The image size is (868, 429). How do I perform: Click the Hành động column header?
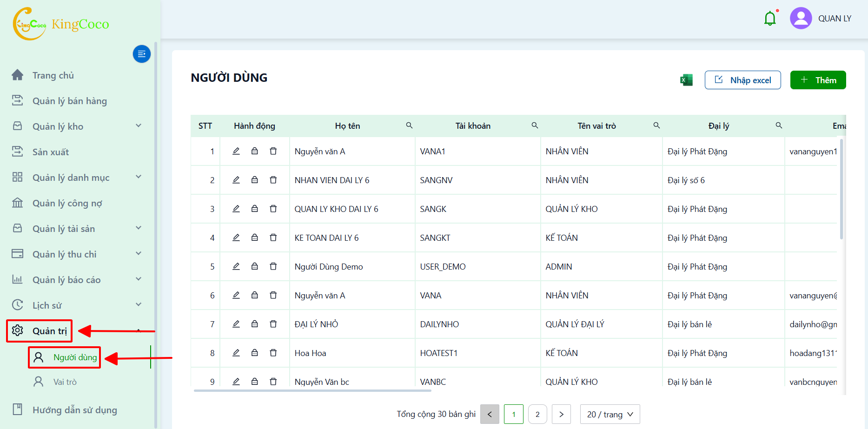pos(254,126)
